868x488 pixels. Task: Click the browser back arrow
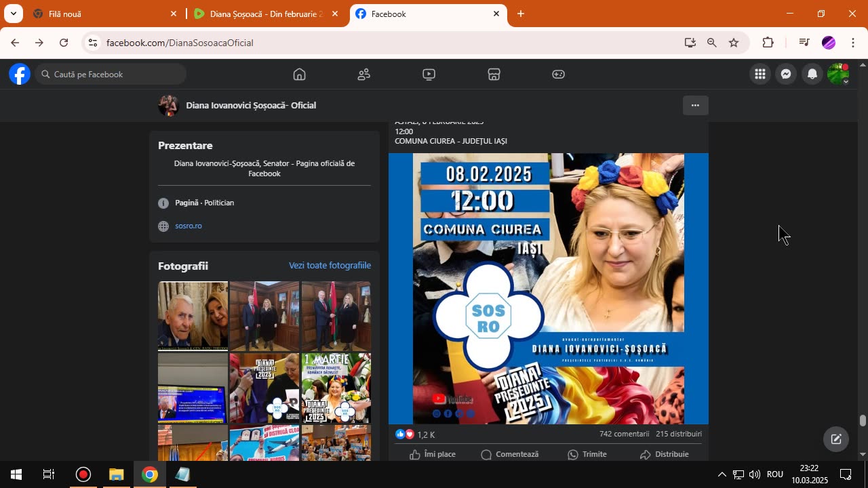click(15, 43)
